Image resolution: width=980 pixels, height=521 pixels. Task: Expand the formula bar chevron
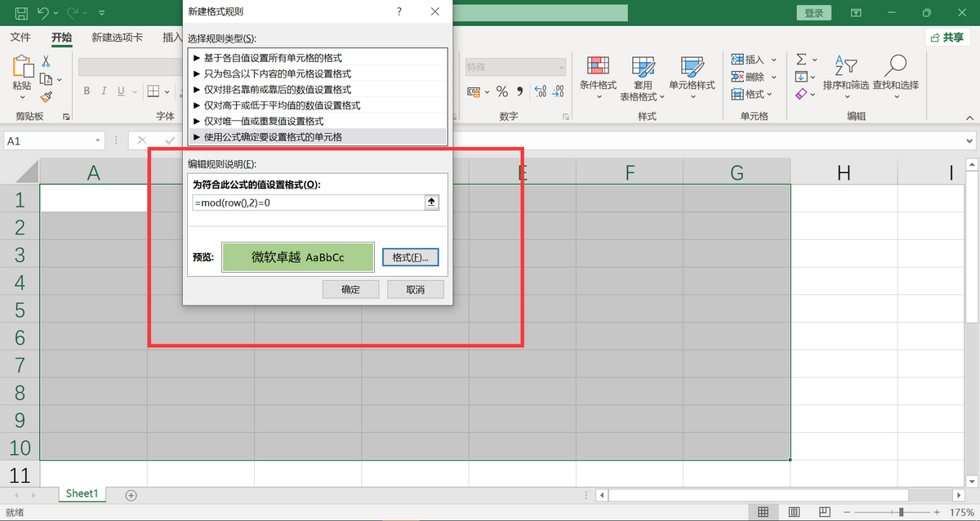tap(968, 140)
